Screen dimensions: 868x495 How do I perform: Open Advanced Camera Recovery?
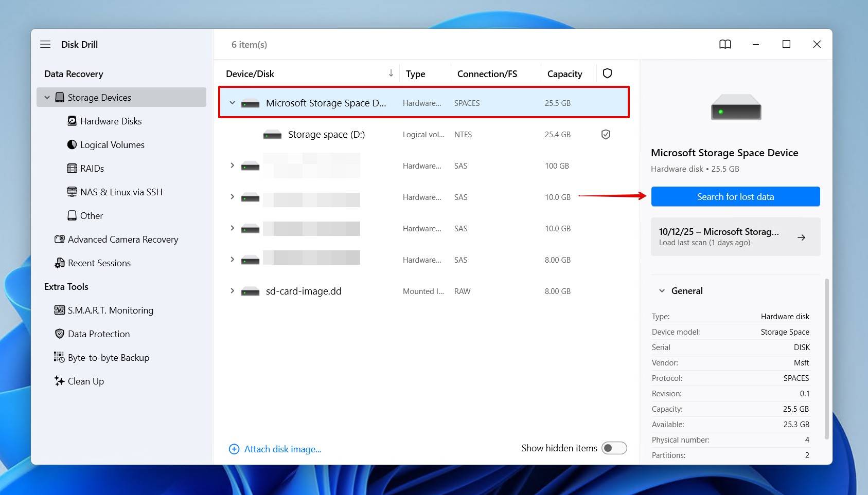pyautogui.click(x=122, y=240)
